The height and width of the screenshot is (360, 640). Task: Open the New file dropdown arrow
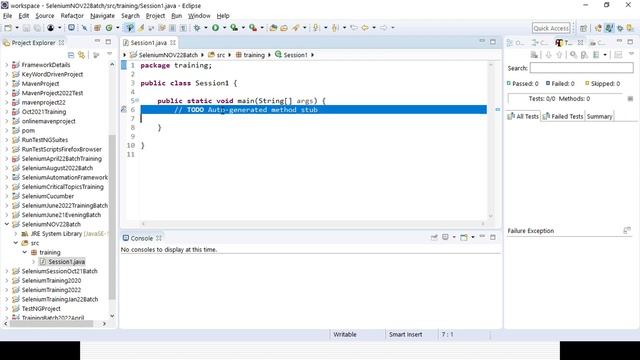click(17, 28)
